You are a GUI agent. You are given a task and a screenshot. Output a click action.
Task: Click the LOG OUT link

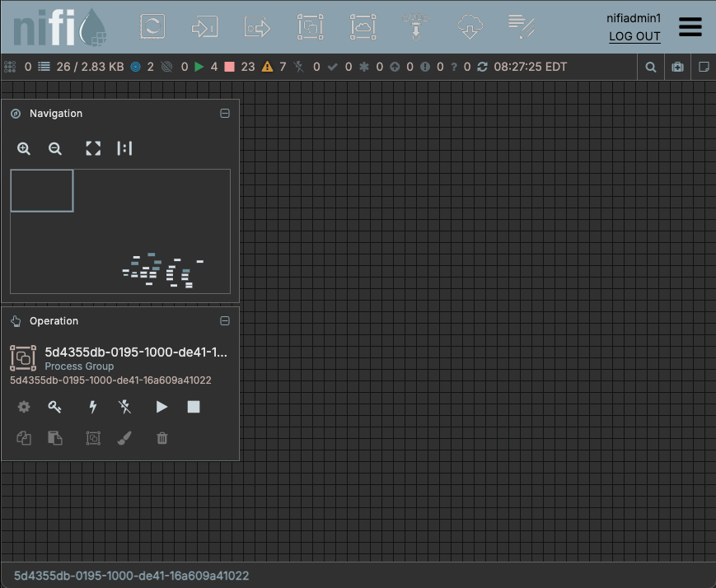click(x=634, y=36)
